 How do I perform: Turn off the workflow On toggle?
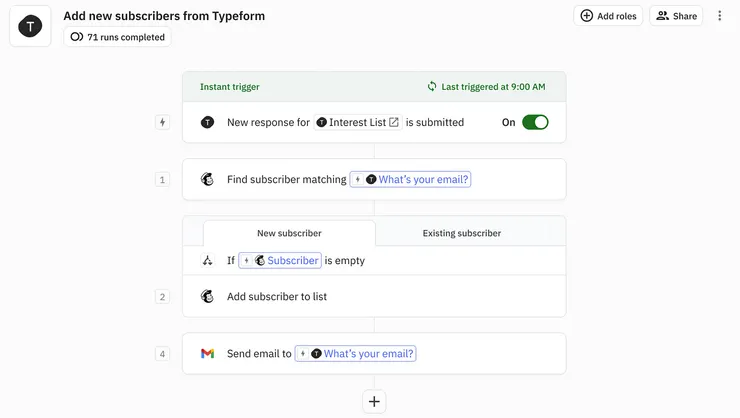[x=535, y=122]
